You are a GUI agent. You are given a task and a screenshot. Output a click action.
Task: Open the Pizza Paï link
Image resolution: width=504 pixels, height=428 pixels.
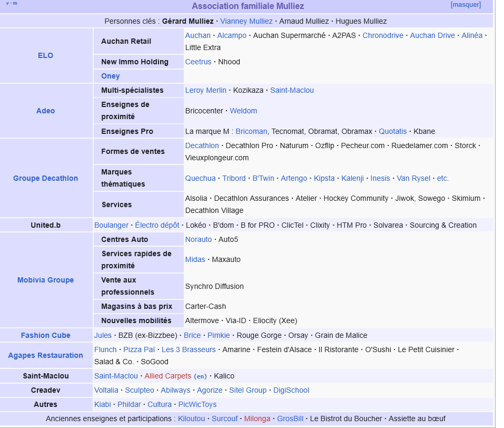[x=139, y=349]
